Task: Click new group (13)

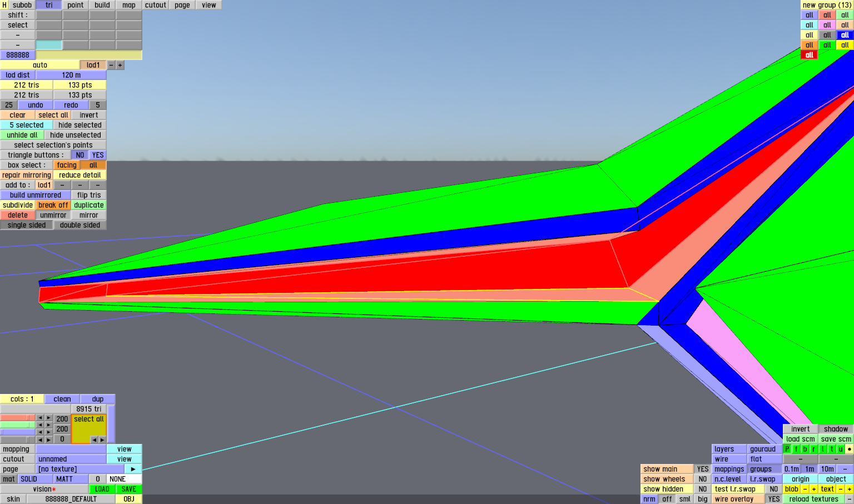Action: coord(827,5)
